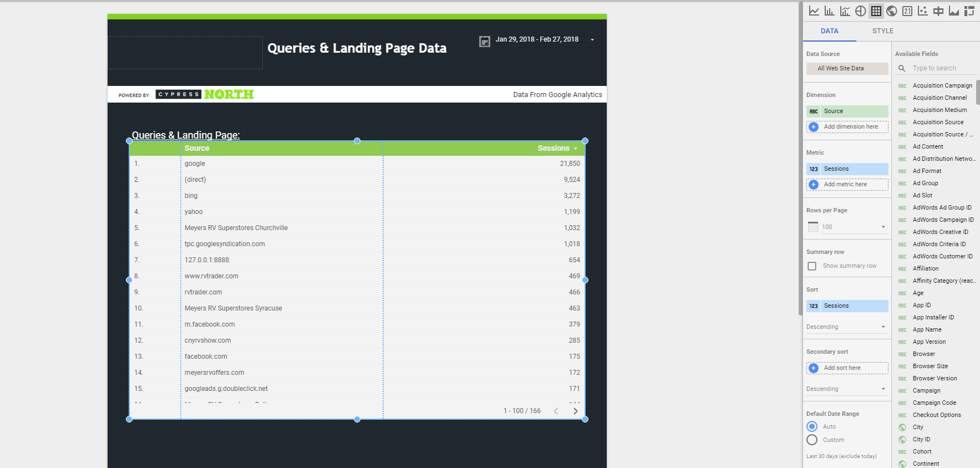Select Auto default date range
The width and height of the screenshot is (980, 468).
(812, 426)
